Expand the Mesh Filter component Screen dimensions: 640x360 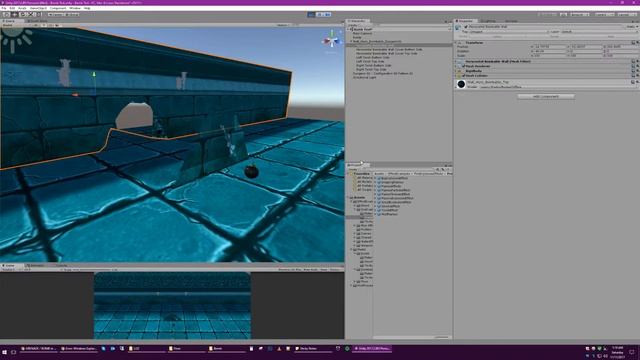(x=456, y=61)
